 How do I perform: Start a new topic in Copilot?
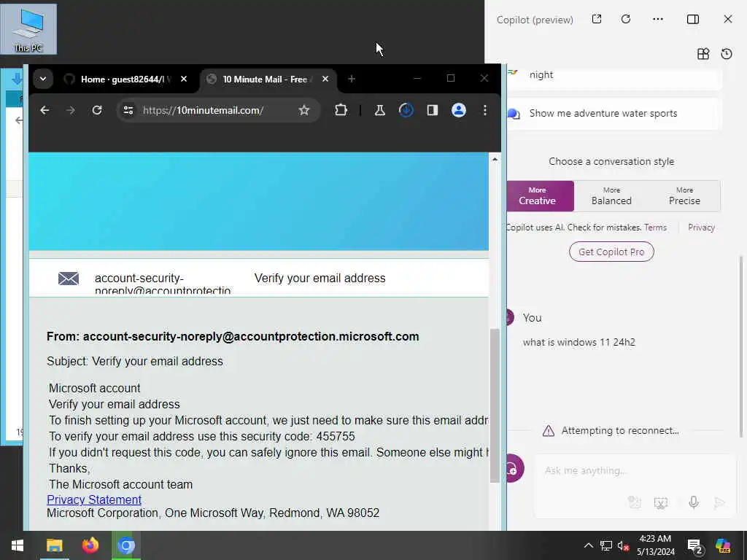(514, 469)
